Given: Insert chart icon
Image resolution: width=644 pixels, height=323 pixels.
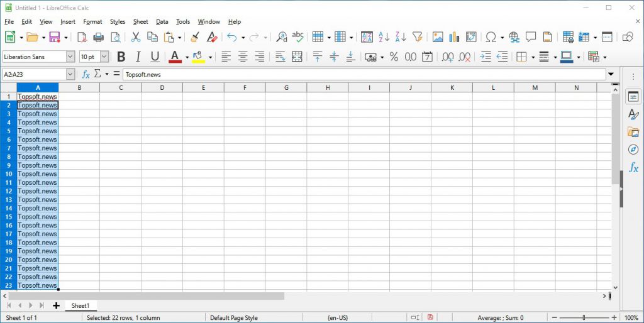Looking at the screenshot, I should (454, 37).
